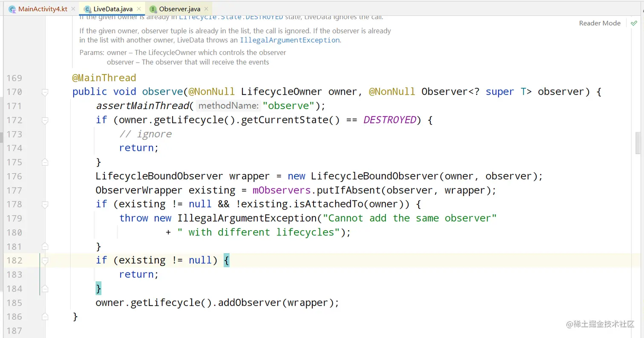The image size is (644, 338).
Task: Select the LiveData.java tab
Action: click(112, 9)
